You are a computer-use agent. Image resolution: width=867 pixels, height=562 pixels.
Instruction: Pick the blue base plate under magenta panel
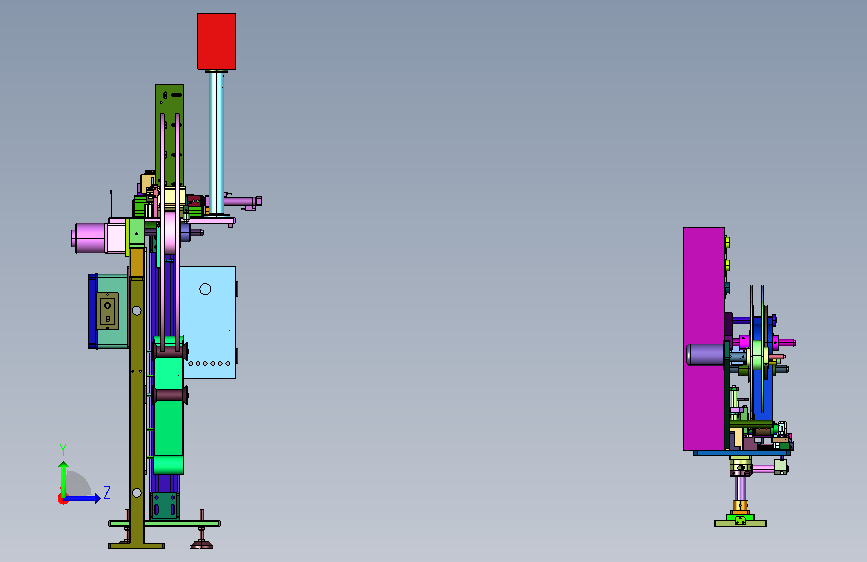point(741,453)
